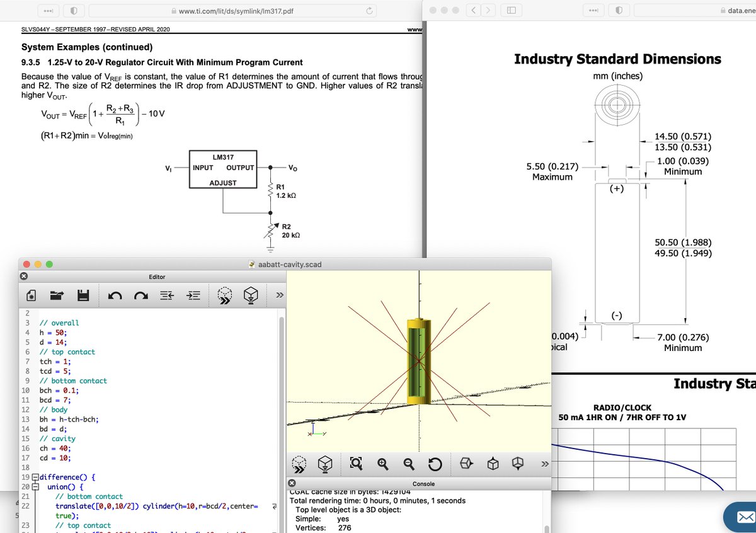Click the '// overall' comment line
The height and width of the screenshot is (533, 756).
pos(59,323)
